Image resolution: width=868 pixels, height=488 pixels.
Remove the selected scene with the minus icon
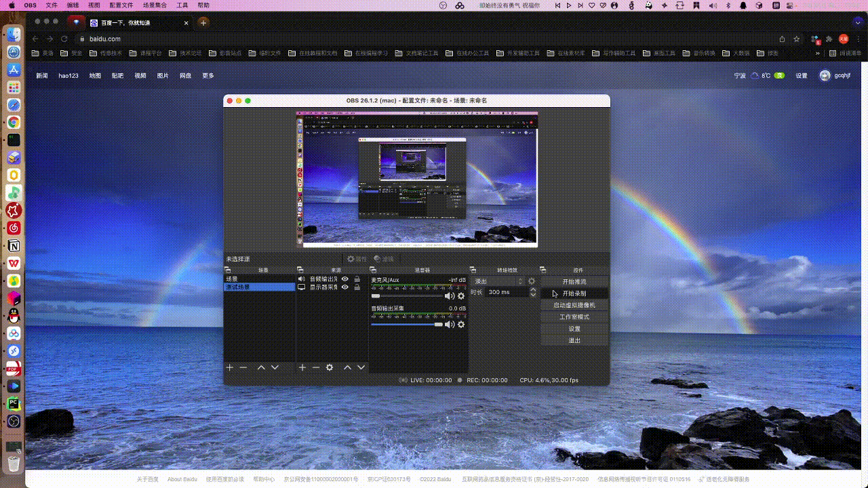pyautogui.click(x=243, y=367)
